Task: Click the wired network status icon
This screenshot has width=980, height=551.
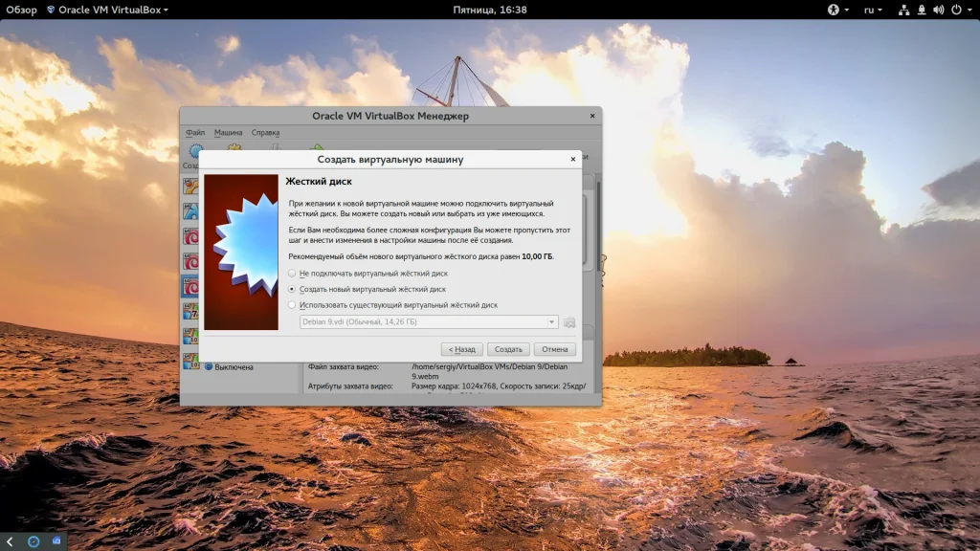Action: pyautogui.click(x=903, y=10)
